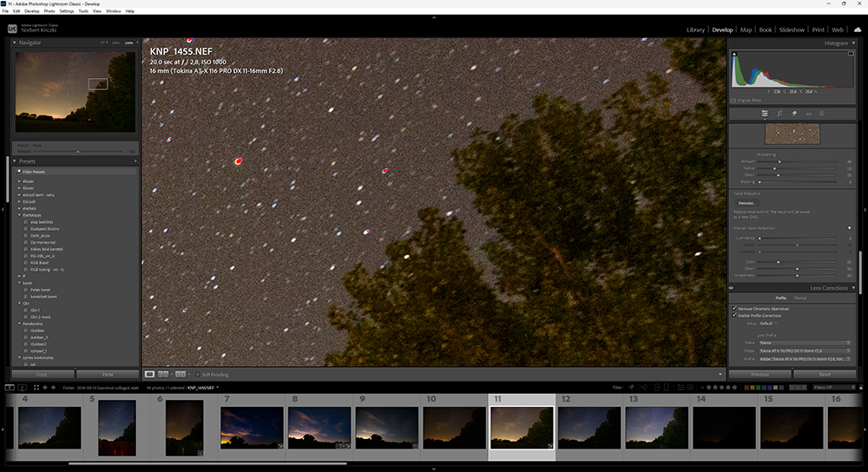Screen dimensions: 868x472
Task: Filter by flagged status icon
Action: (x=631, y=387)
